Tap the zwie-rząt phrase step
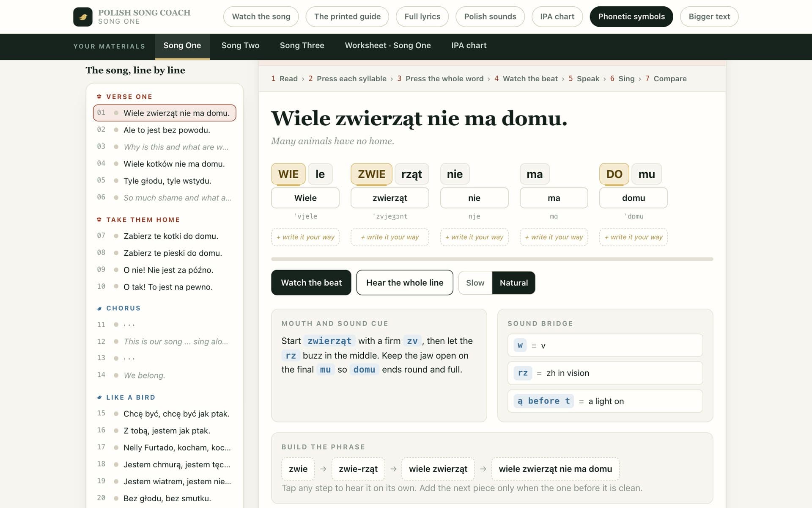The image size is (812, 508). tap(358, 469)
